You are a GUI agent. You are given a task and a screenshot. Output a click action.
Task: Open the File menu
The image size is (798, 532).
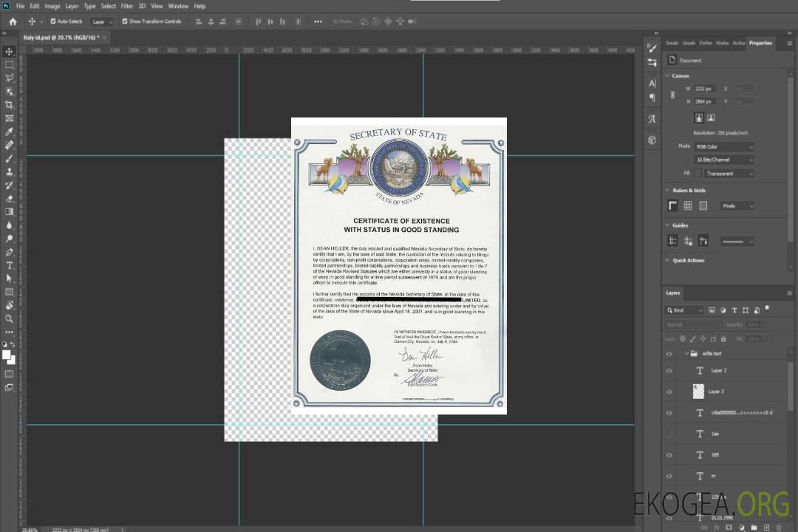click(21, 6)
